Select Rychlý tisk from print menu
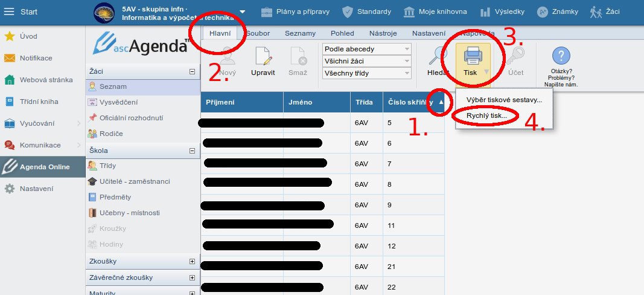Image resolution: width=644 pixels, height=295 pixels. click(486, 115)
